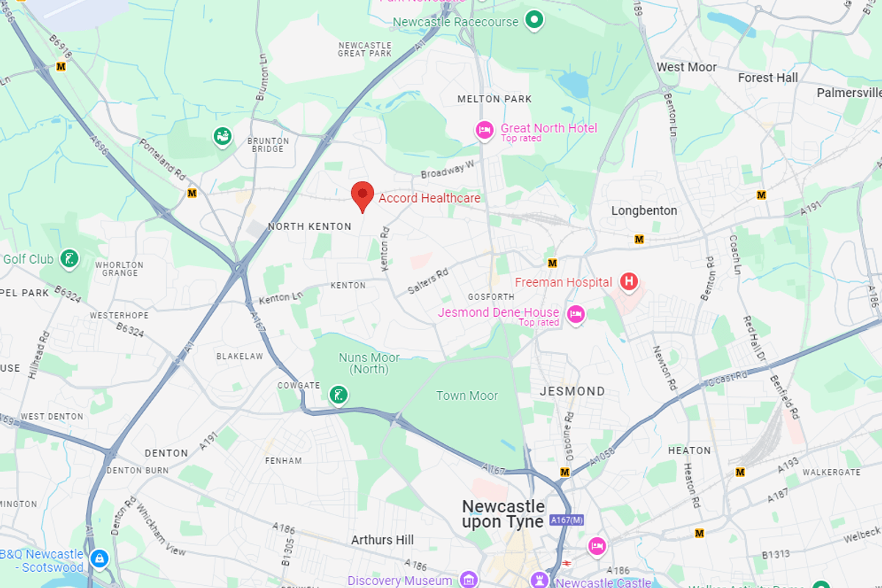Click the Golf Club green icon
The height and width of the screenshot is (588, 882).
(x=69, y=258)
